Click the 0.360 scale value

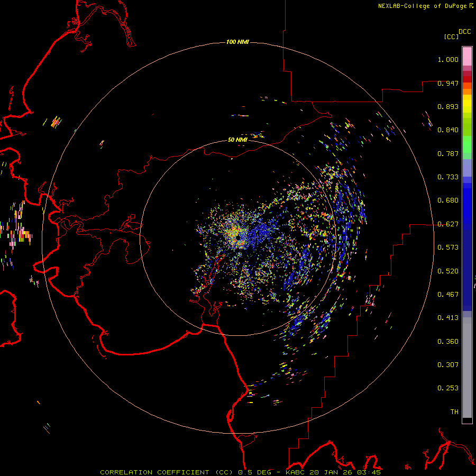448,342
